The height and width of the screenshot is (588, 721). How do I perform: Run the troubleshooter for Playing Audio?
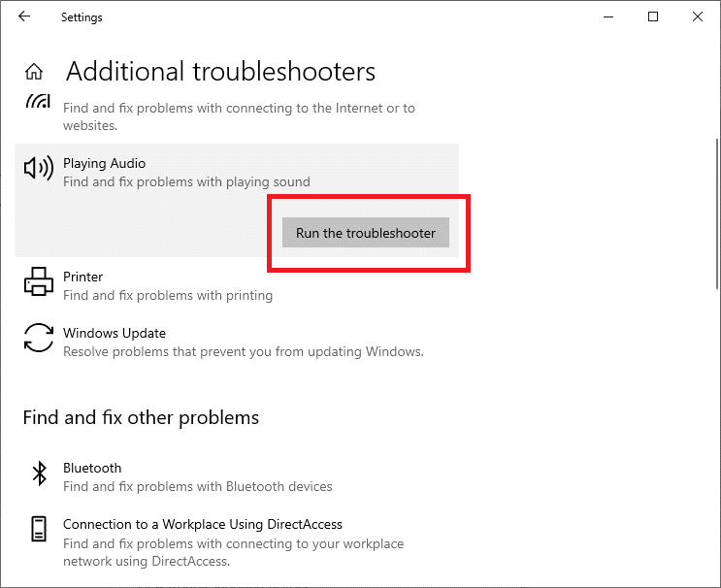click(x=366, y=233)
